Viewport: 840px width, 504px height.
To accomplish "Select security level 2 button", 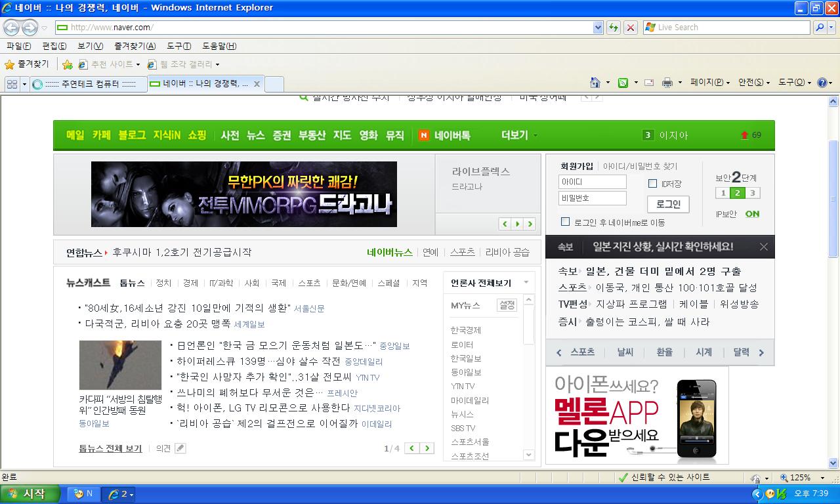I will pyautogui.click(x=738, y=193).
